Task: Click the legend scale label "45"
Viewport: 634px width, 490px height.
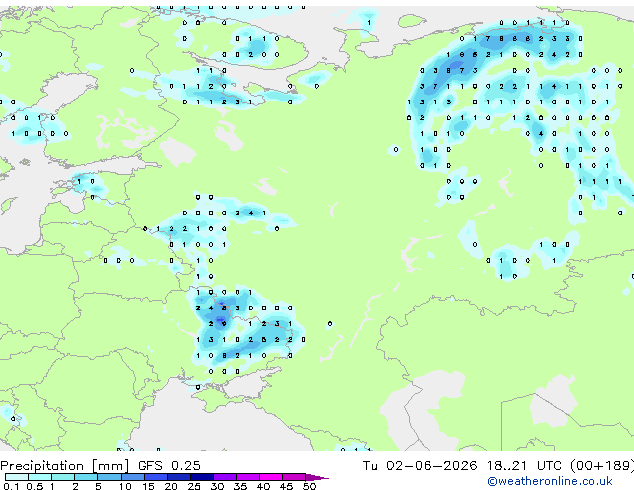Action: coord(286,486)
